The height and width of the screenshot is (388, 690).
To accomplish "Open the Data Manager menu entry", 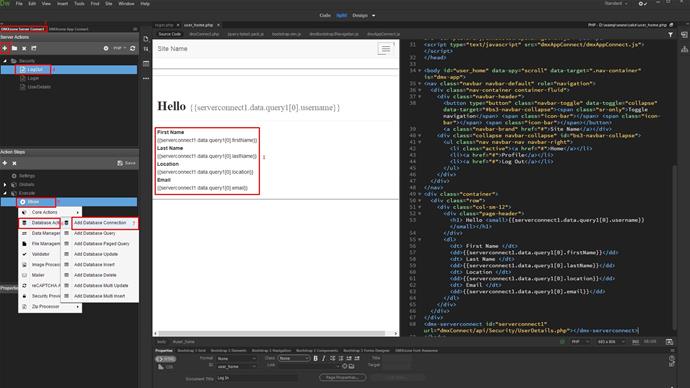I will click(40, 233).
